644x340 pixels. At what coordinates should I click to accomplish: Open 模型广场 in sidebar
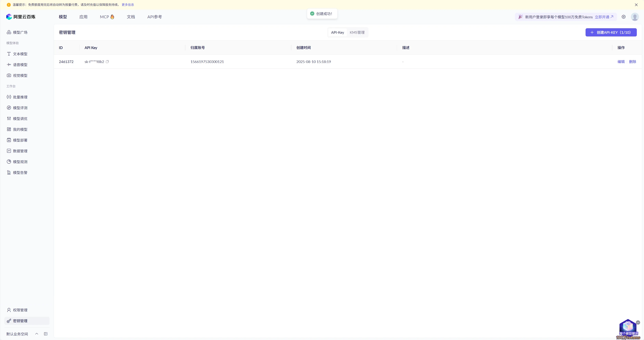[x=20, y=33]
